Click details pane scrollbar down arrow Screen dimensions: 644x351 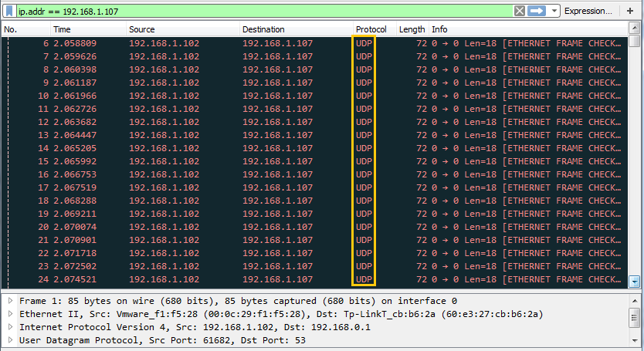[x=635, y=341]
